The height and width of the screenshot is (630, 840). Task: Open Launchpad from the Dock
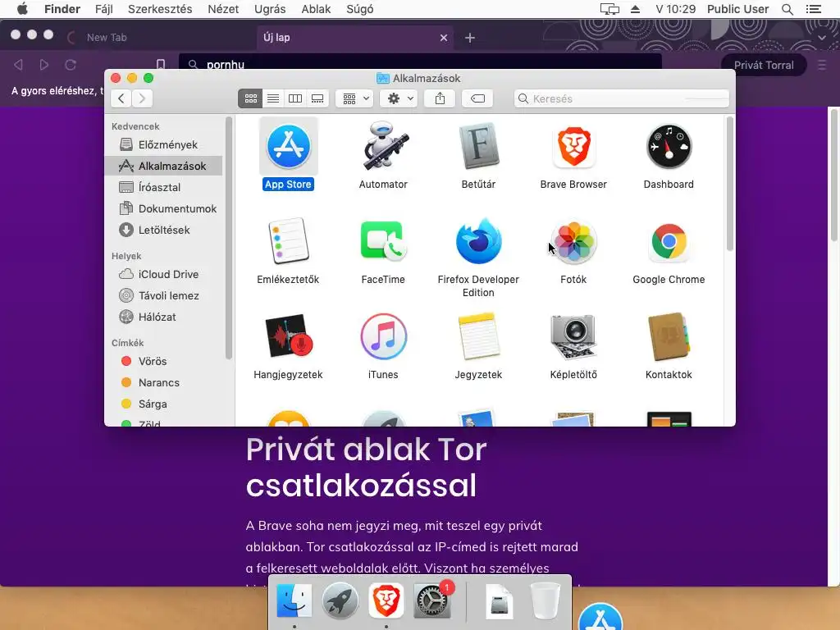pos(340,600)
